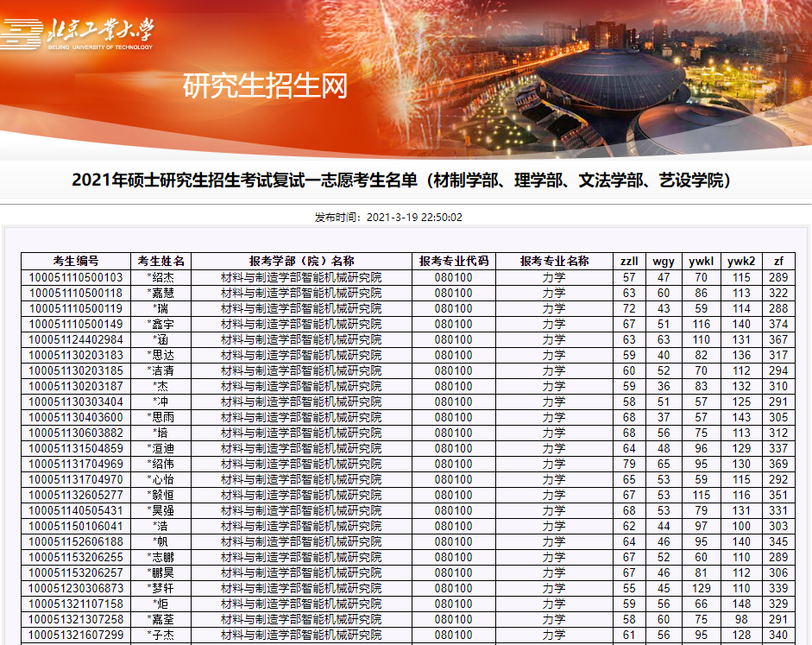This screenshot has width=812, height=645.
Task: Click the 报考专业名称 column header
Action: tap(554, 261)
